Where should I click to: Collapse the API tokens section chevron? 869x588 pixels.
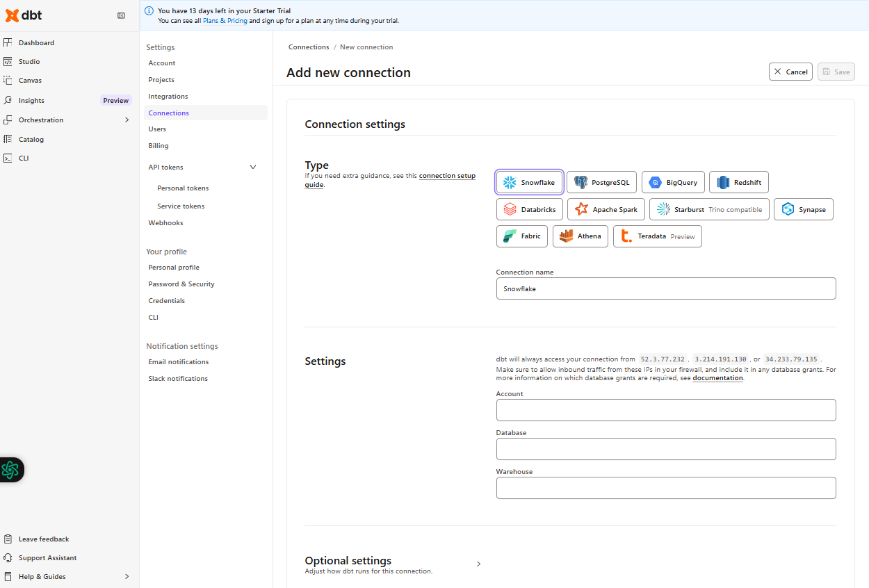tap(253, 167)
